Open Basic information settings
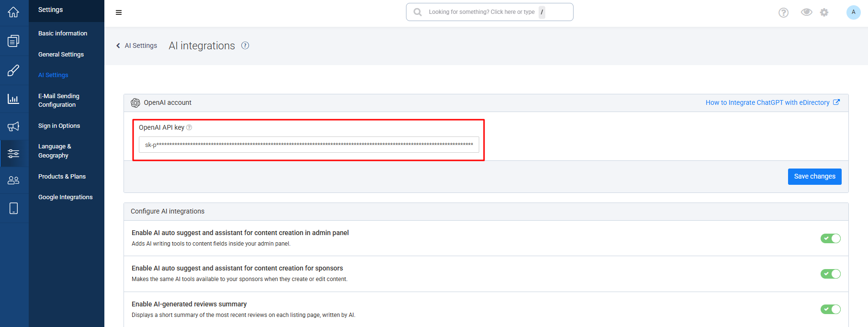 tap(63, 34)
